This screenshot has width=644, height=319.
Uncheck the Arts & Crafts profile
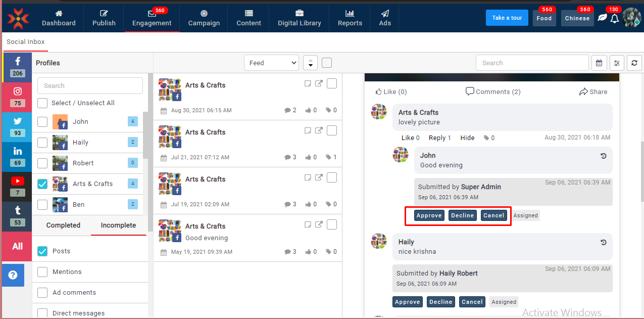[x=43, y=184]
